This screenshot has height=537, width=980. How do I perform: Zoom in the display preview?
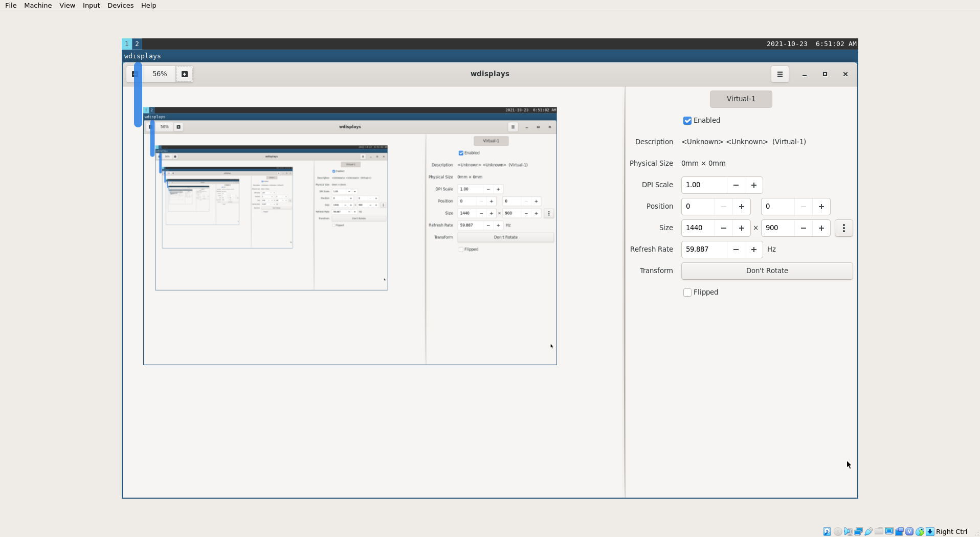click(185, 74)
